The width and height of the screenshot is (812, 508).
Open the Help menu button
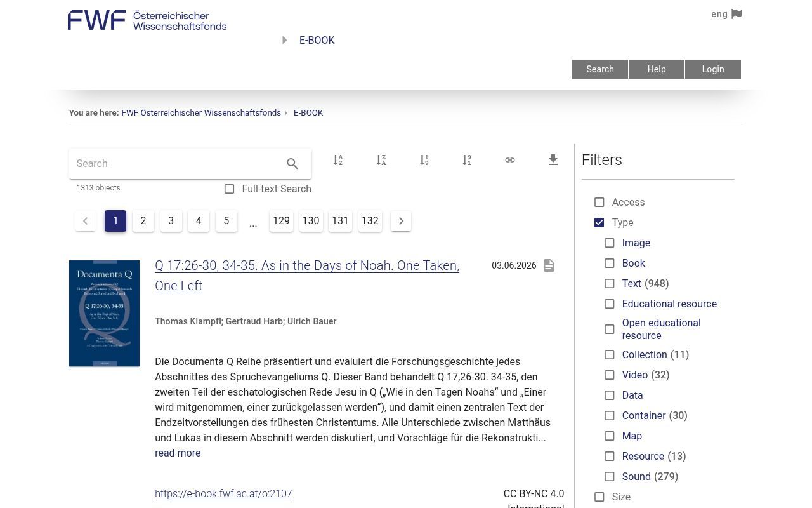(x=657, y=69)
